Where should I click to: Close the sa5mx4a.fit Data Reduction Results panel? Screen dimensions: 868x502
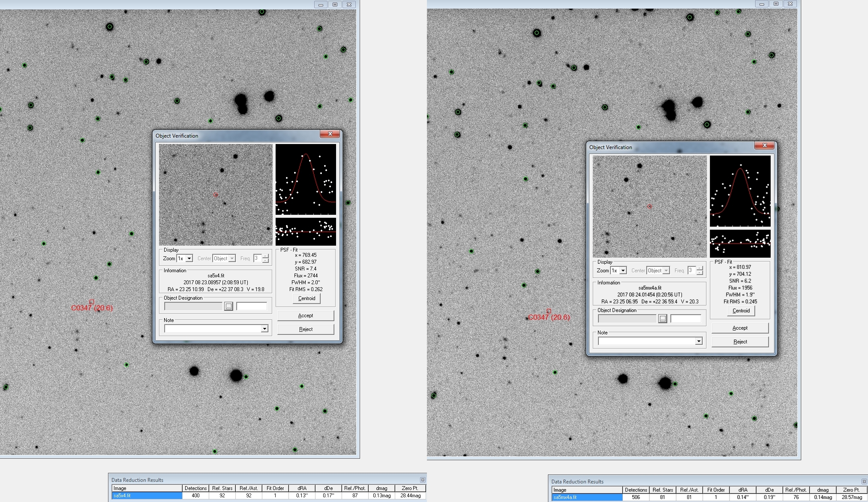pos(864,481)
